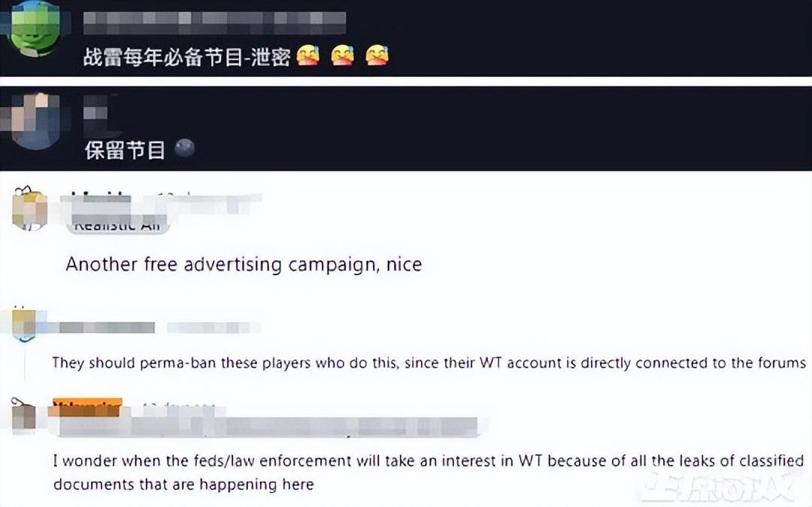The image size is (812, 507).
Task: Select the comment text 战雷每年必备节目-泄密
Action: [186, 56]
